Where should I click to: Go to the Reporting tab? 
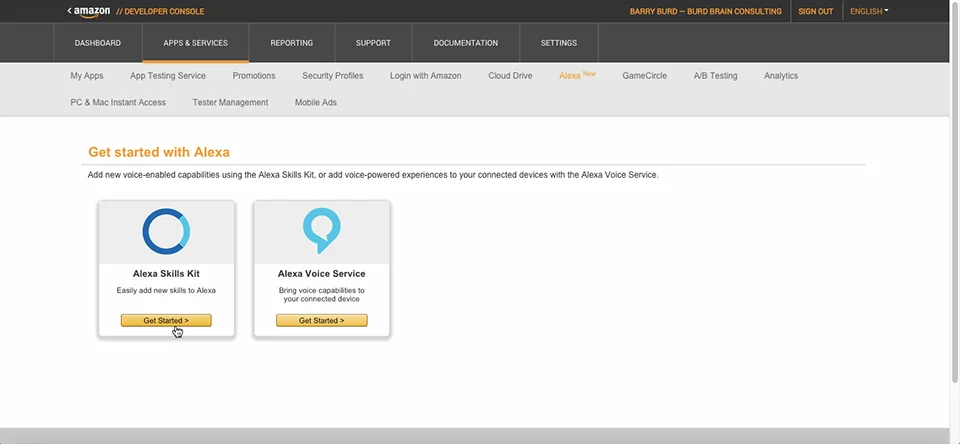291,43
